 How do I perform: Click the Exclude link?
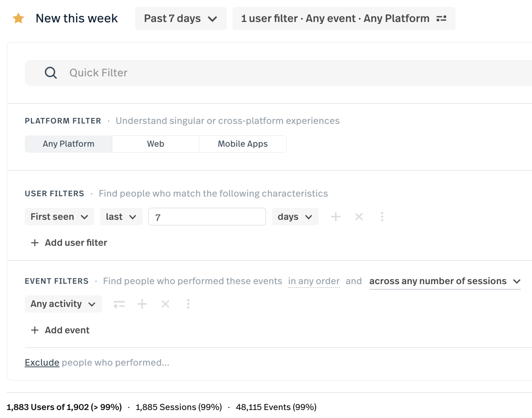[42, 362]
